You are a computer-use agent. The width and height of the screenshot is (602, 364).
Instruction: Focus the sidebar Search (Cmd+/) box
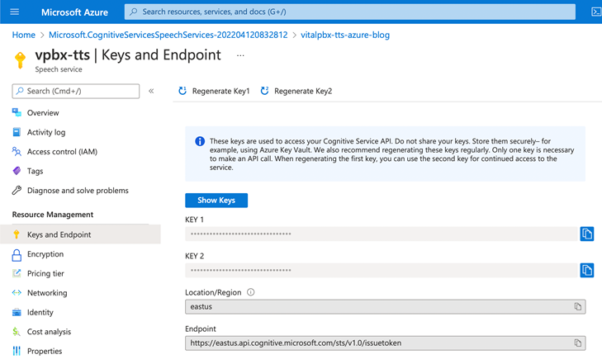tap(76, 92)
